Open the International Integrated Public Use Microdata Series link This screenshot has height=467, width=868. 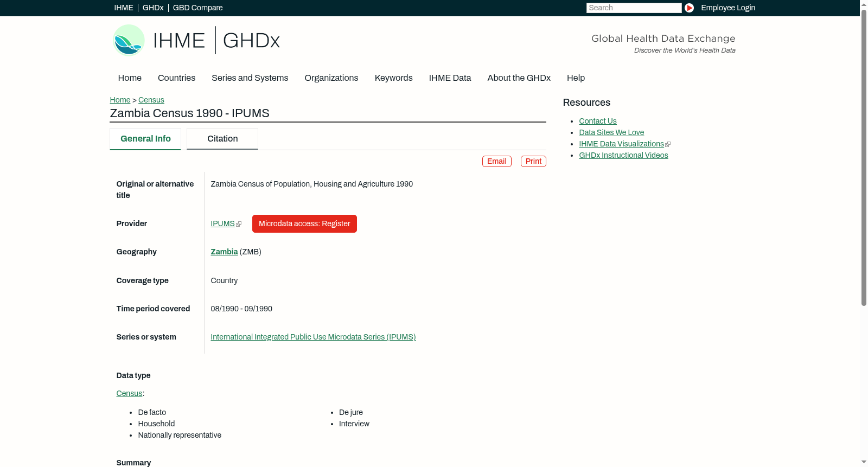point(313,337)
